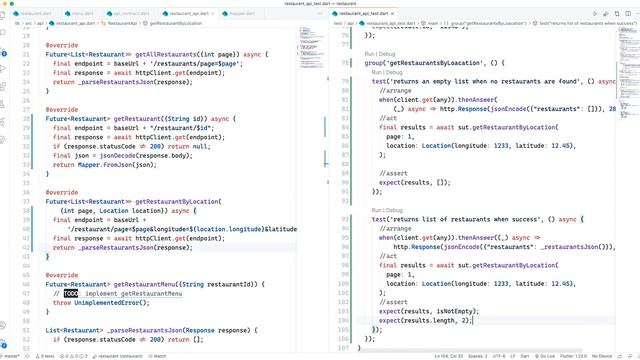Screen dimensions: 640x360
Task: Open the No Device selector
Action: [602, 356]
